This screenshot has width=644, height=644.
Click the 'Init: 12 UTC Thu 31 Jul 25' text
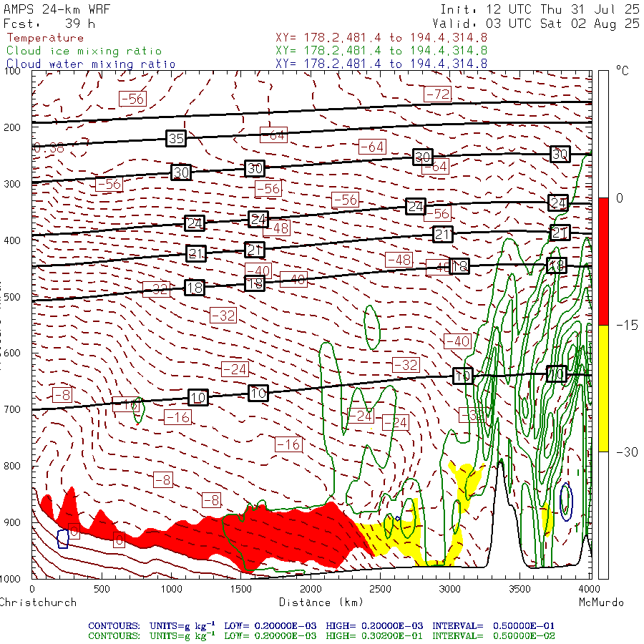[x=540, y=9]
